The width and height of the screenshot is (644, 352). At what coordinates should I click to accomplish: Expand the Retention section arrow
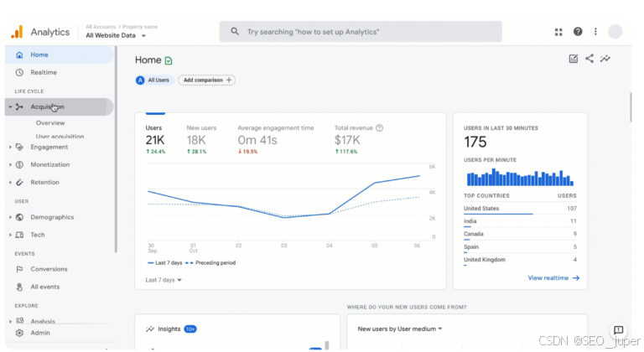pyautogui.click(x=10, y=183)
